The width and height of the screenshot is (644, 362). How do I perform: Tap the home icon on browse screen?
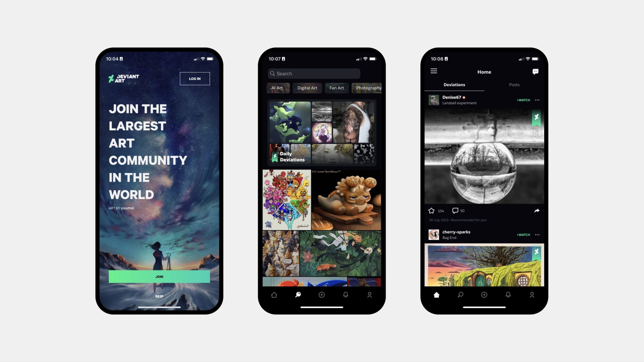(274, 294)
